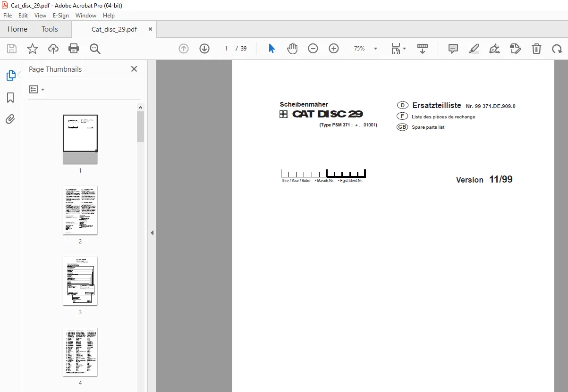The image size is (568, 392).
Task: Click the Ersatzteilliste heading text
Action: pyautogui.click(x=437, y=106)
